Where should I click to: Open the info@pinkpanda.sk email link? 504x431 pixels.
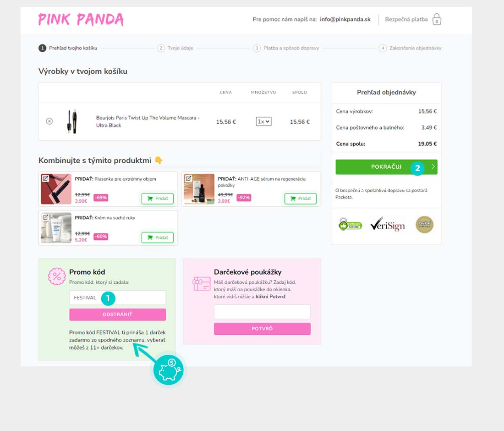pos(345,19)
